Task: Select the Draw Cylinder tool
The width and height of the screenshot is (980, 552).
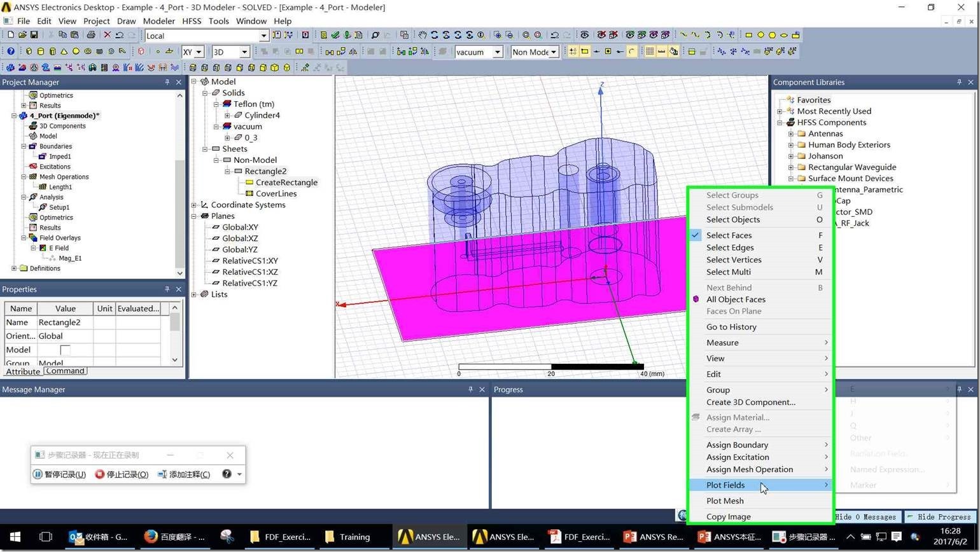Action: click(x=41, y=52)
